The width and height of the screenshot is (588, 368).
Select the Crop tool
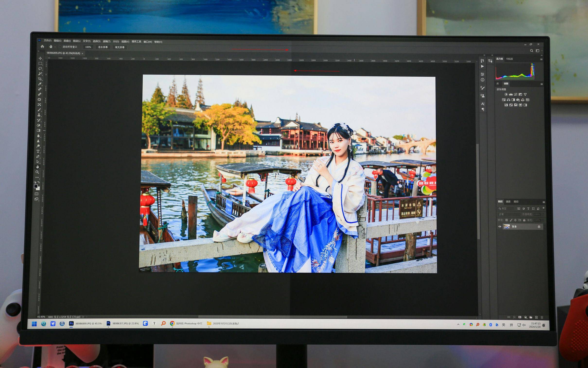click(40, 79)
